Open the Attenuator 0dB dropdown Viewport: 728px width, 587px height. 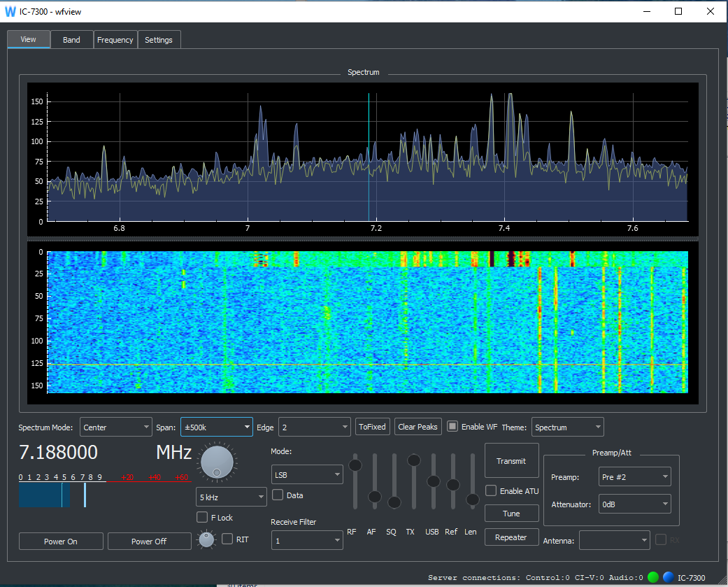[x=635, y=504]
